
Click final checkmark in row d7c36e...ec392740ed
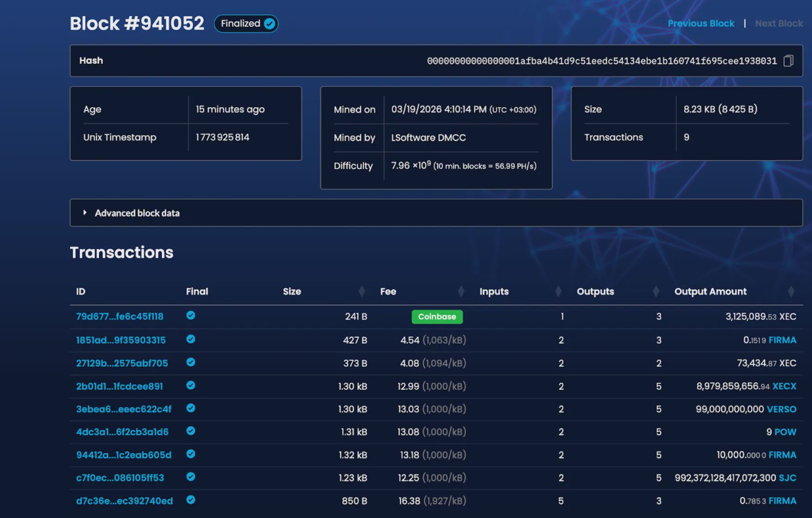[190, 499]
